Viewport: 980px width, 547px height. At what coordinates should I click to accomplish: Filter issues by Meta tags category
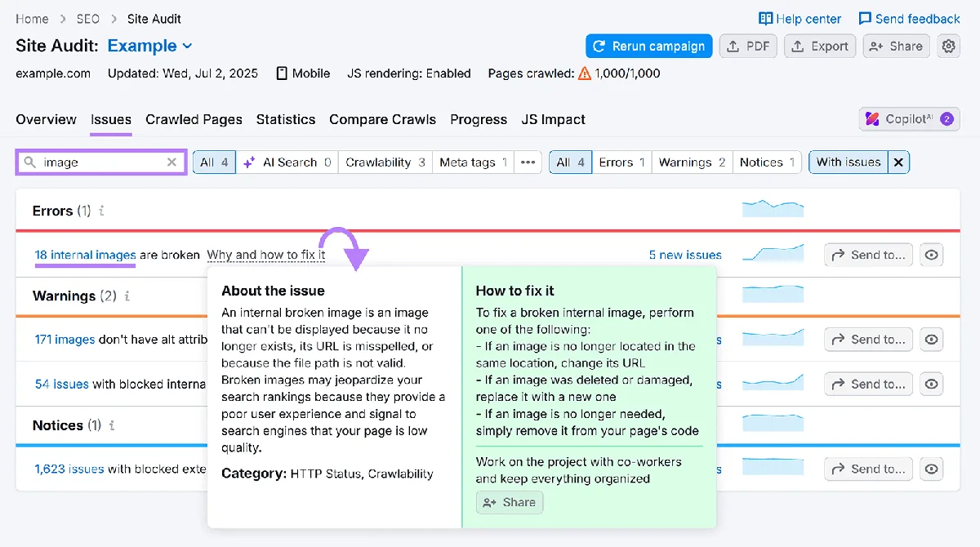(x=474, y=162)
